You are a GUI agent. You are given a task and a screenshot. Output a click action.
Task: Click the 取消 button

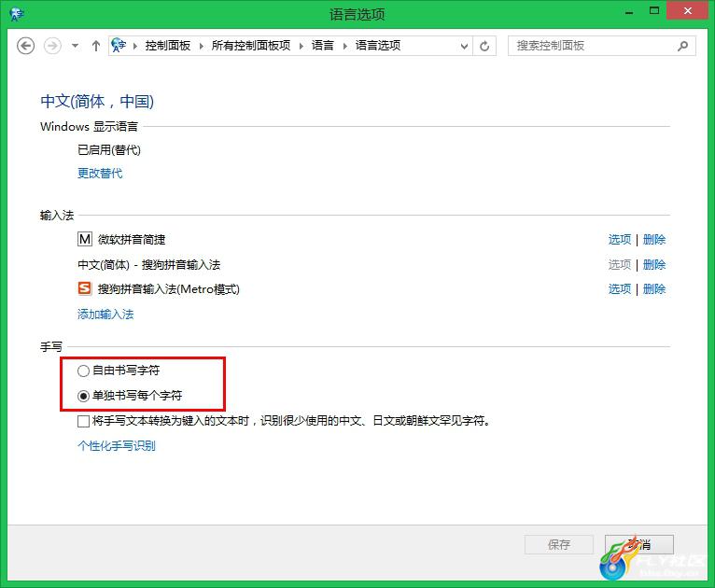pos(638,544)
